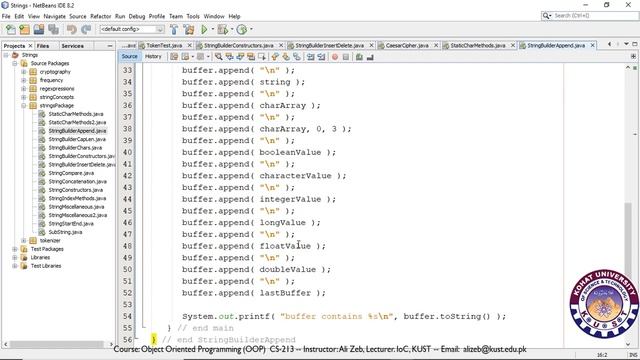The width and height of the screenshot is (640, 360).
Task: Open the default config dropdown
Action: pyautogui.click(x=160, y=29)
